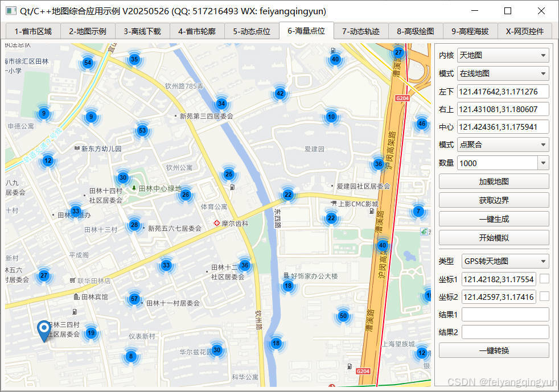Open the 类型 dropdown showing GPS转天地图
Screen dimensions: 559x392
505,261
